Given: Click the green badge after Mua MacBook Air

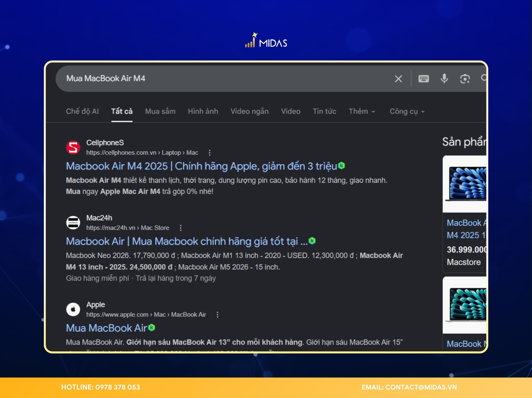Looking at the screenshot, I should (152, 327).
